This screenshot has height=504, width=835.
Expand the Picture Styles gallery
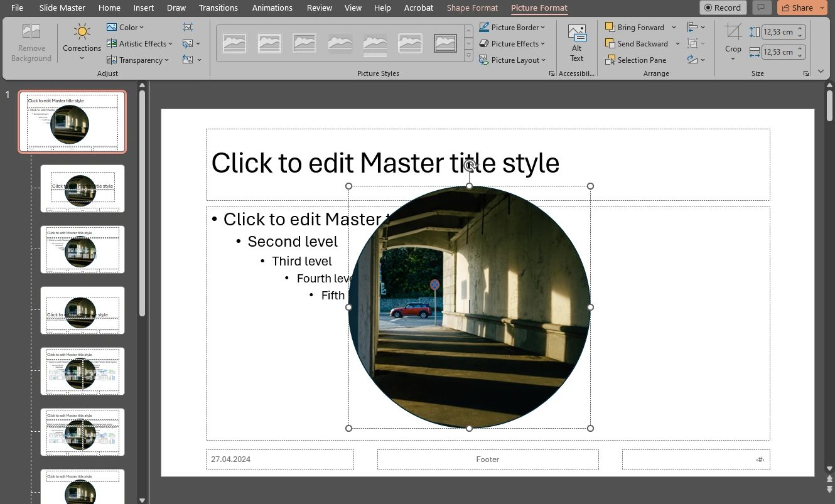468,55
